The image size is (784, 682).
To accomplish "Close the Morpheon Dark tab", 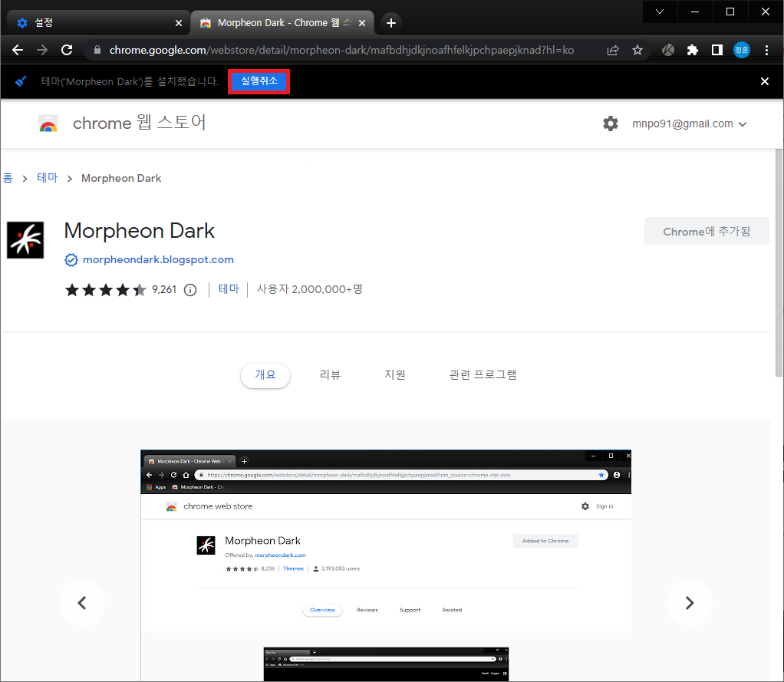I will pyautogui.click(x=362, y=23).
